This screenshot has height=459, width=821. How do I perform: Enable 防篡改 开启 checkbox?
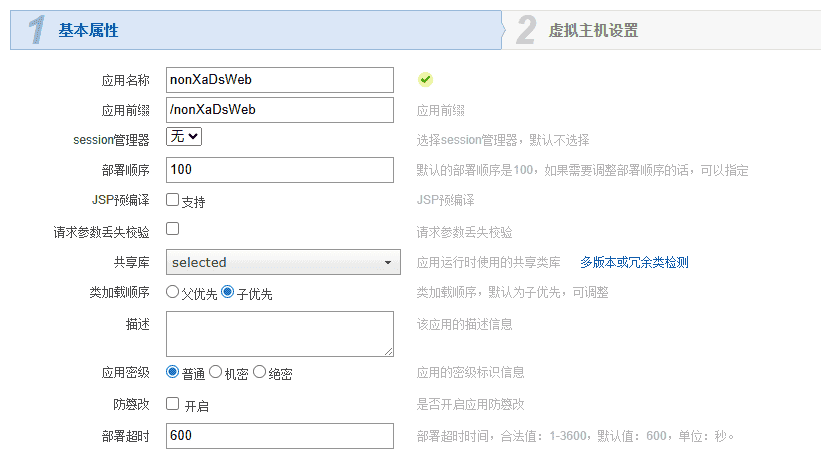173,404
